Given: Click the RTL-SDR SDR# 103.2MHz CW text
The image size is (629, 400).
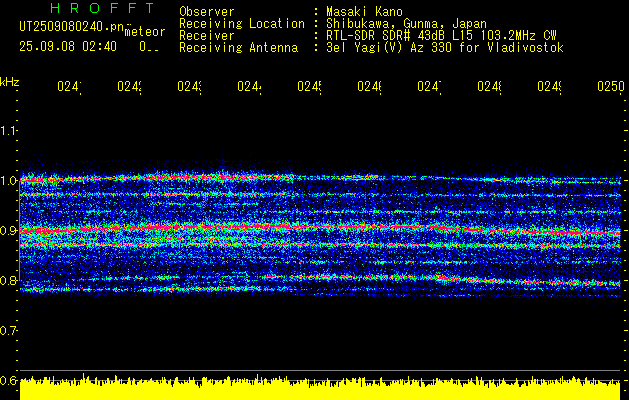Looking at the screenshot, I should (441, 36).
